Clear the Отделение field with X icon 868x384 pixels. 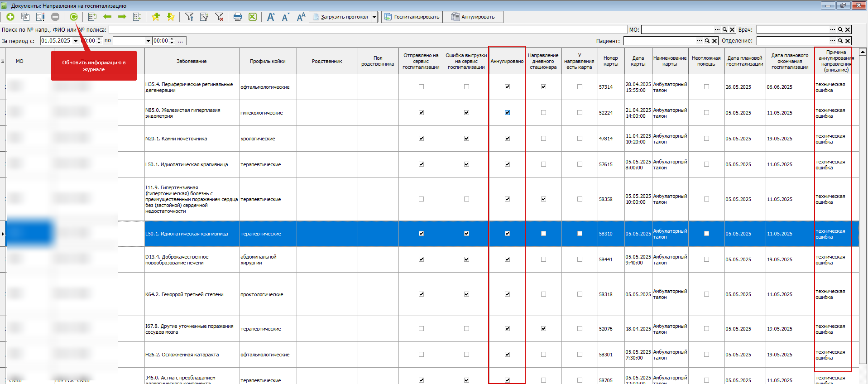coord(848,41)
